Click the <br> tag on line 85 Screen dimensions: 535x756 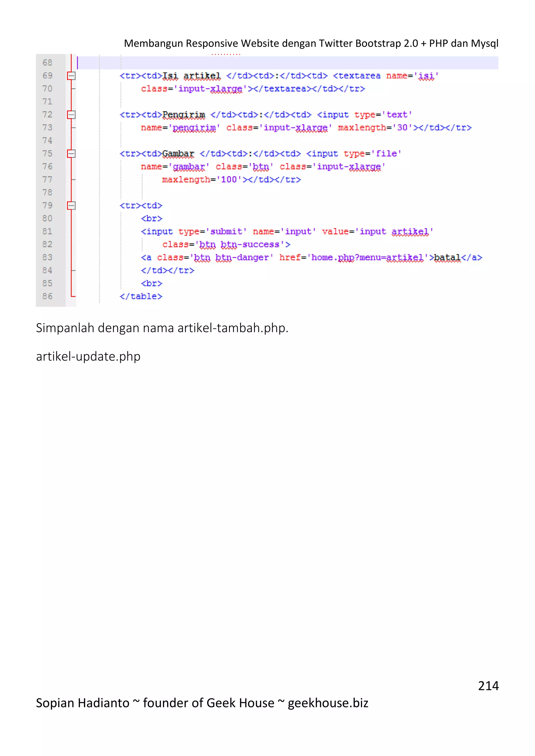tap(152, 284)
